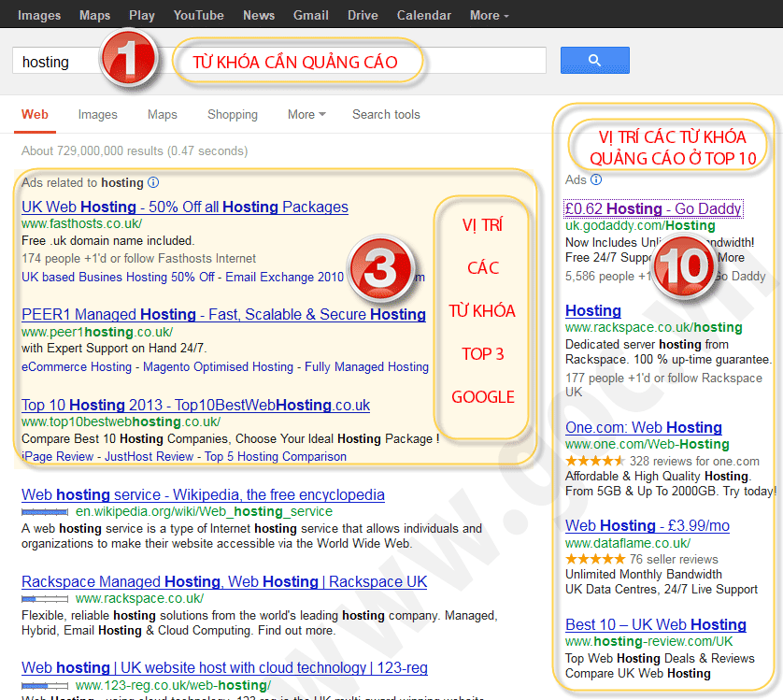Open Images in the top black bar
This screenshot has height=700, width=783.
[39, 16]
